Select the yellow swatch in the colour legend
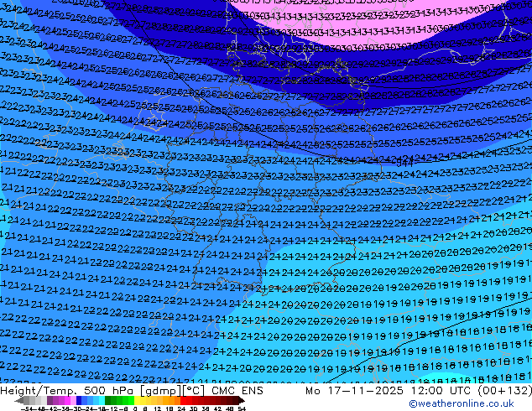 (137, 400)
